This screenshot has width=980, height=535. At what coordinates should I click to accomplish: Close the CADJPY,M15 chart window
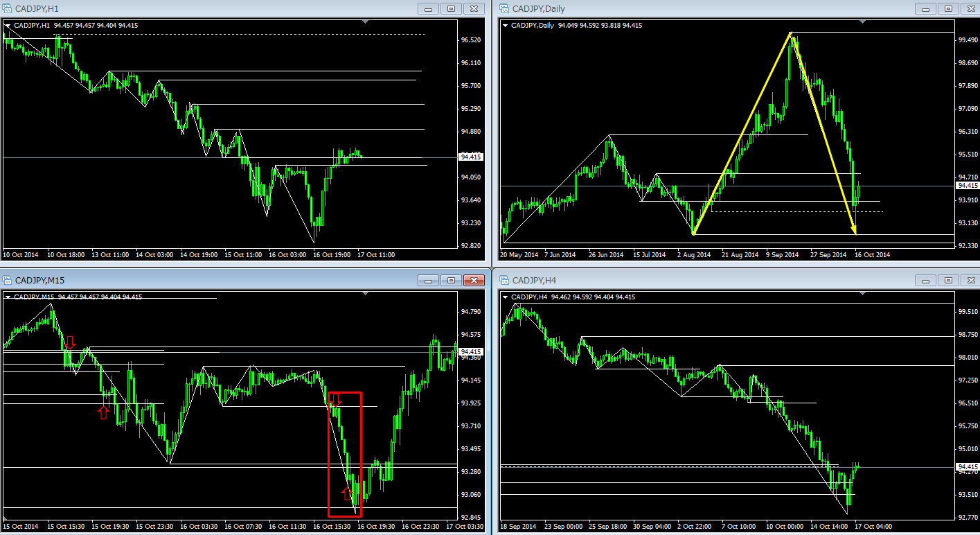click(474, 281)
